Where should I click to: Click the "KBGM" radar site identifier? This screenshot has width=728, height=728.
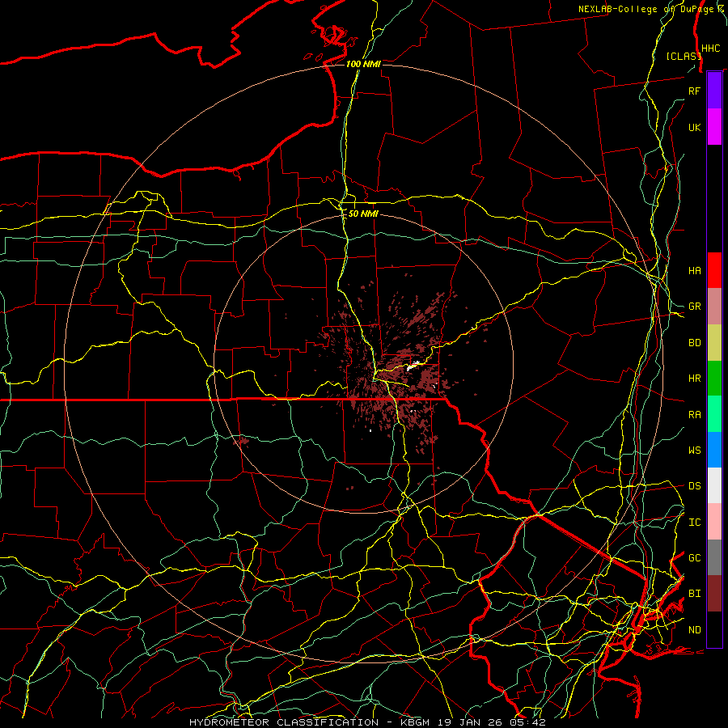point(415,722)
